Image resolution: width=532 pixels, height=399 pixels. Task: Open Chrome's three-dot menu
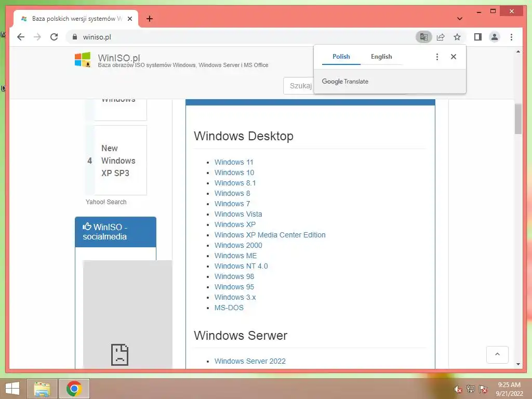pyautogui.click(x=511, y=37)
